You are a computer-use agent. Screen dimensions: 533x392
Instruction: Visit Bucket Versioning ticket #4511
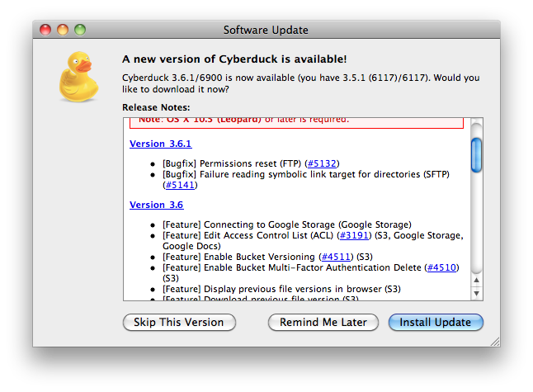coord(336,257)
